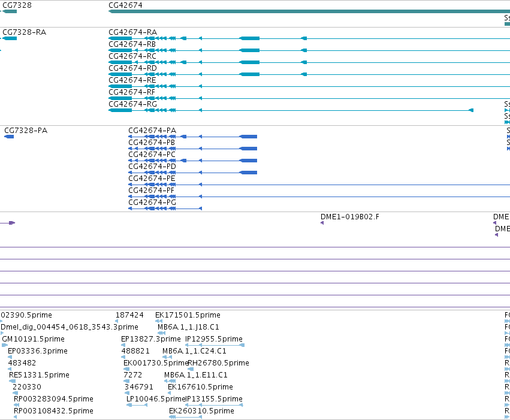This screenshot has height=420, width=510.
Task: Select protein CG42674-PC label
Action: coord(152,155)
